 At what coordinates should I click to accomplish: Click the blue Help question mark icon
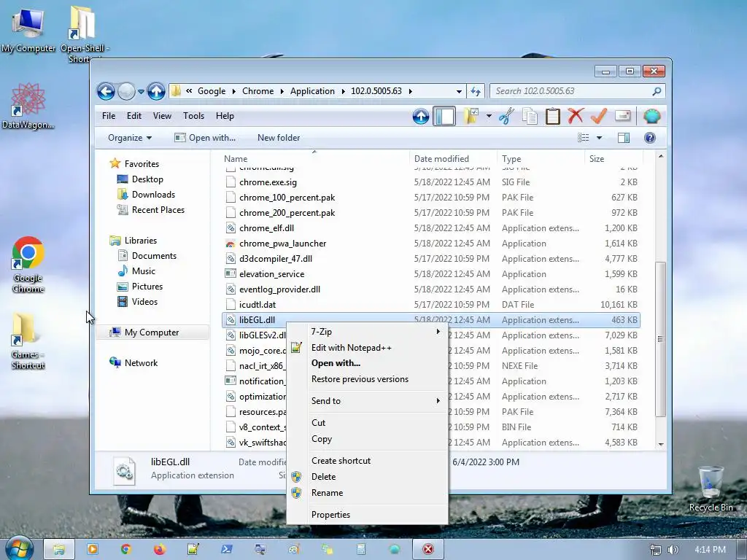[x=649, y=138]
